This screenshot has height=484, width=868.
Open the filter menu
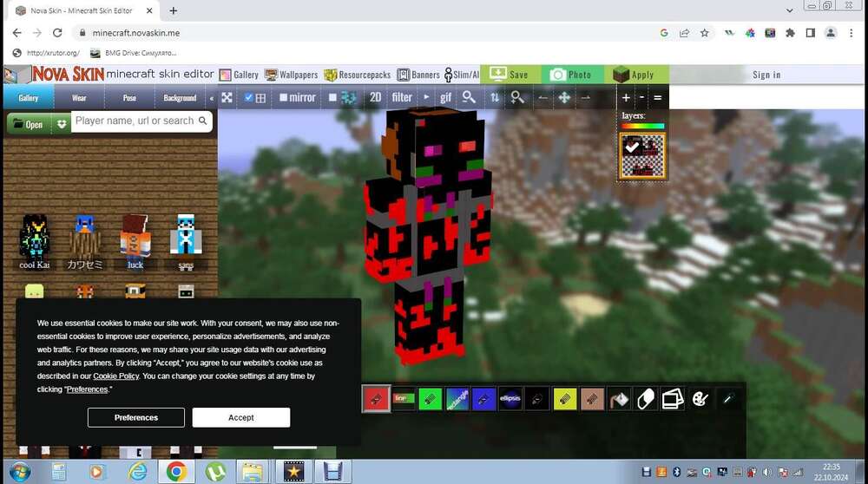[x=402, y=97]
